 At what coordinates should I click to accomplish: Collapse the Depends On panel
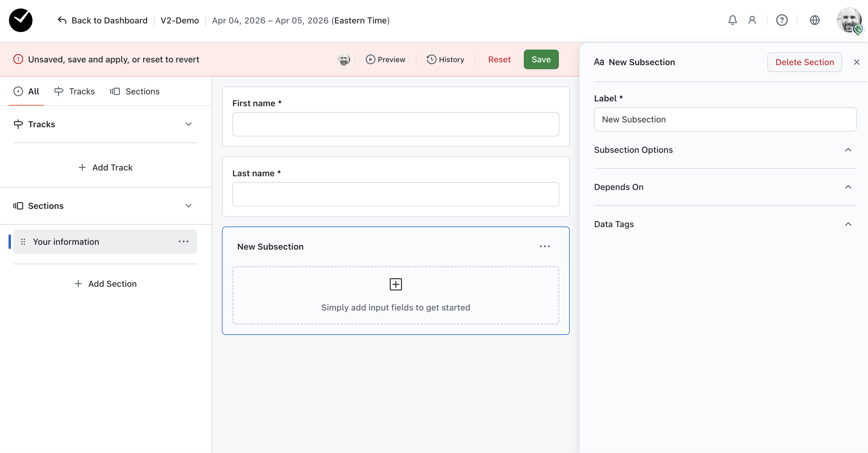(x=848, y=187)
